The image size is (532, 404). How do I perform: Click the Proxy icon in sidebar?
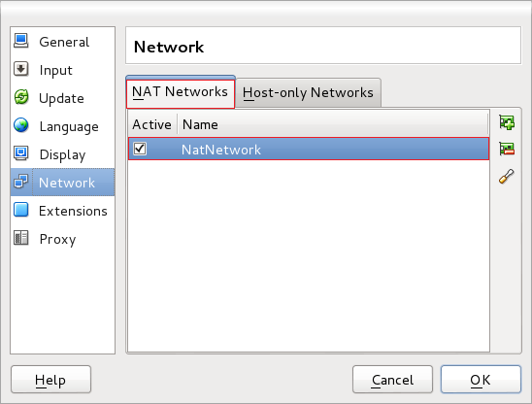pyautogui.click(x=21, y=238)
